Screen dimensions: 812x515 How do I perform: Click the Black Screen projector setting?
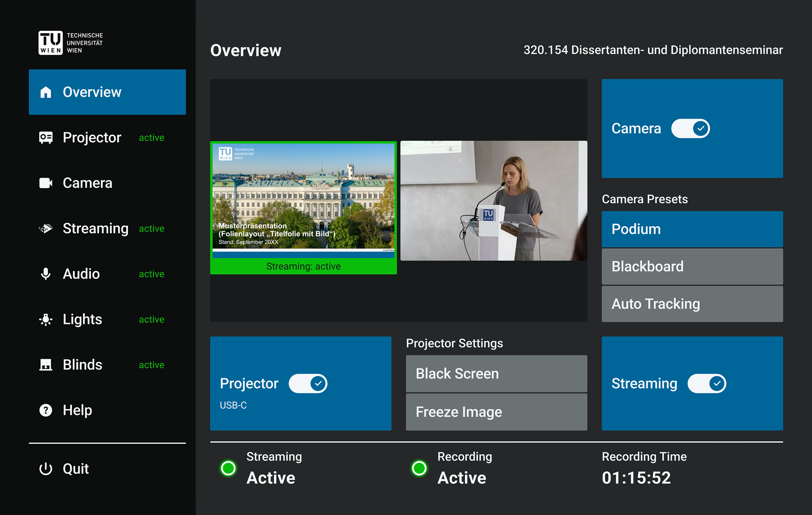pos(496,373)
